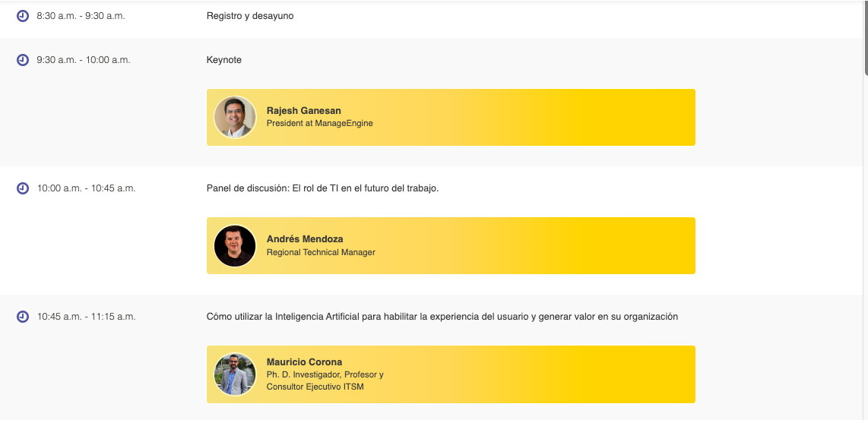
Task: Click the Regional Technical Manager subtitle
Action: point(321,252)
